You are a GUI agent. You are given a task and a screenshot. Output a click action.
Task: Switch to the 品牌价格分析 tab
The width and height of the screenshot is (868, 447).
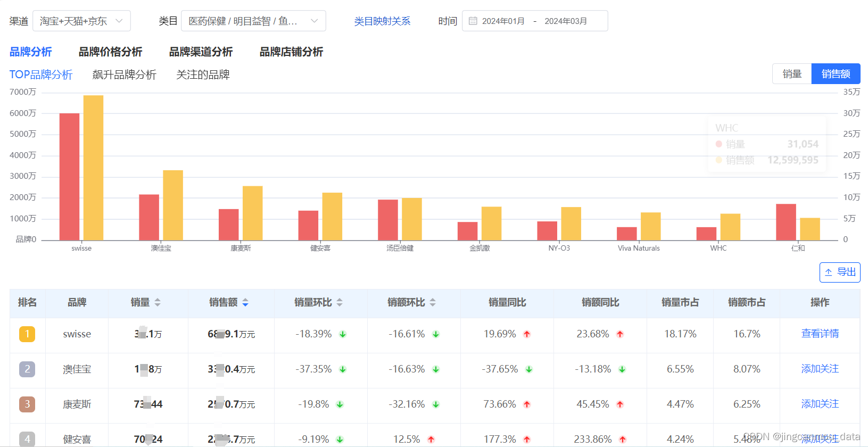[x=110, y=52]
